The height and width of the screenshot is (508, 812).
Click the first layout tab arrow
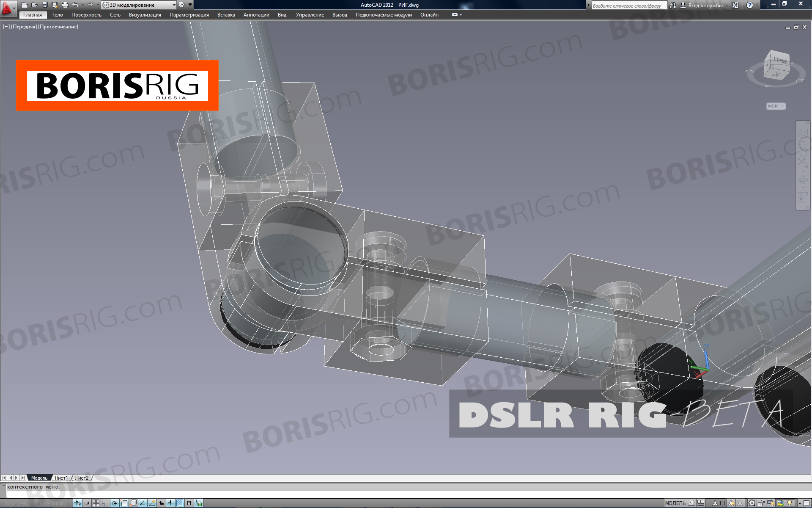(4, 478)
